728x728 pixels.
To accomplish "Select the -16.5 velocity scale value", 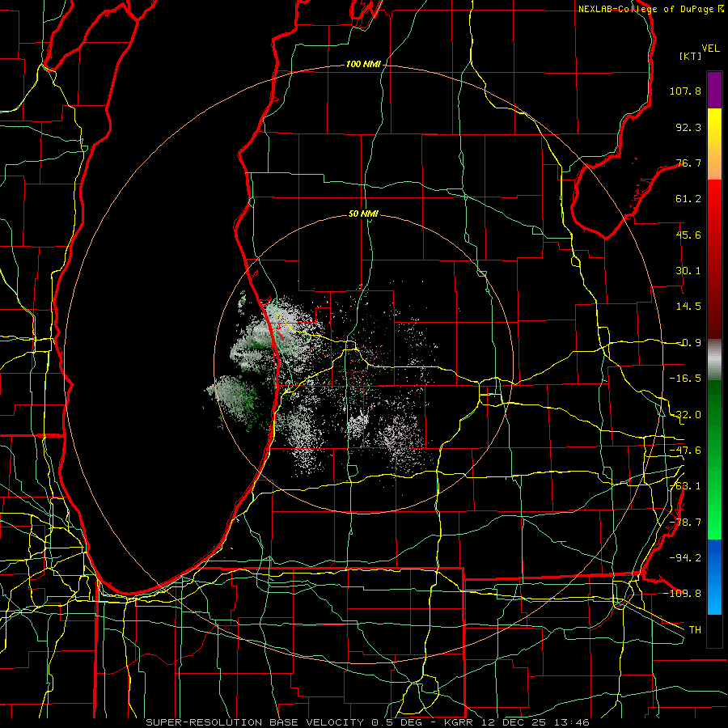I will pos(685,379).
